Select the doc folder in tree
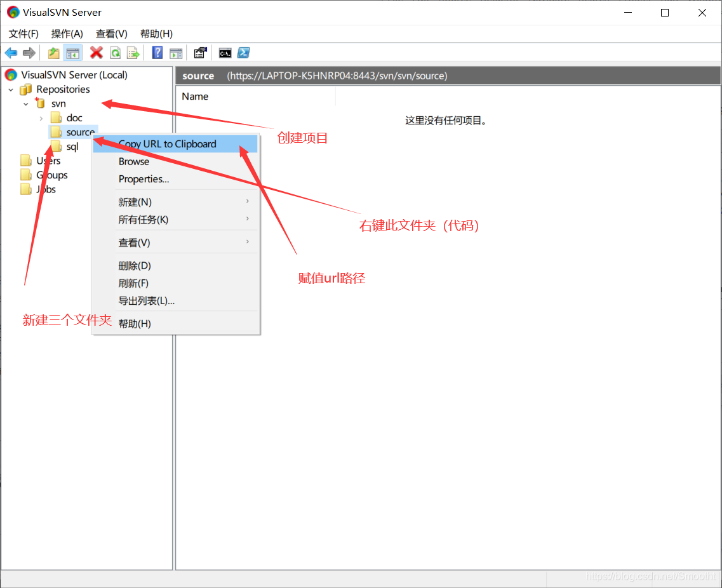 click(x=74, y=118)
